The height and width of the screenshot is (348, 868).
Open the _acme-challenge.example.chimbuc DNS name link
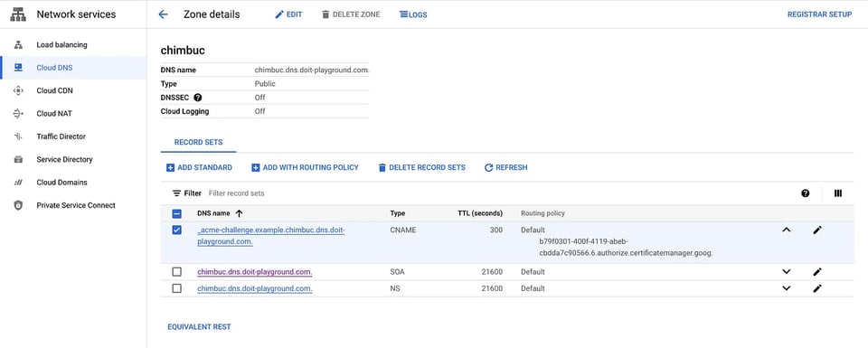pos(271,236)
